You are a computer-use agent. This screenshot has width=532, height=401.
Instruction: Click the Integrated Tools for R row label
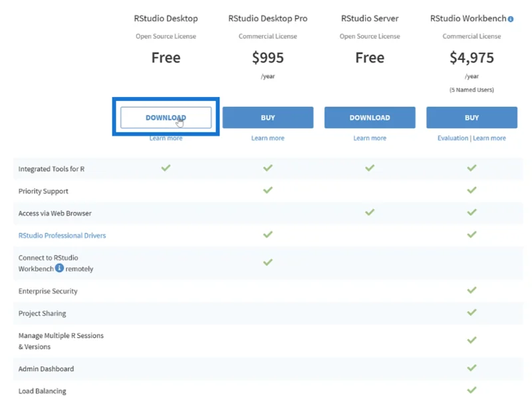(51, 169)
